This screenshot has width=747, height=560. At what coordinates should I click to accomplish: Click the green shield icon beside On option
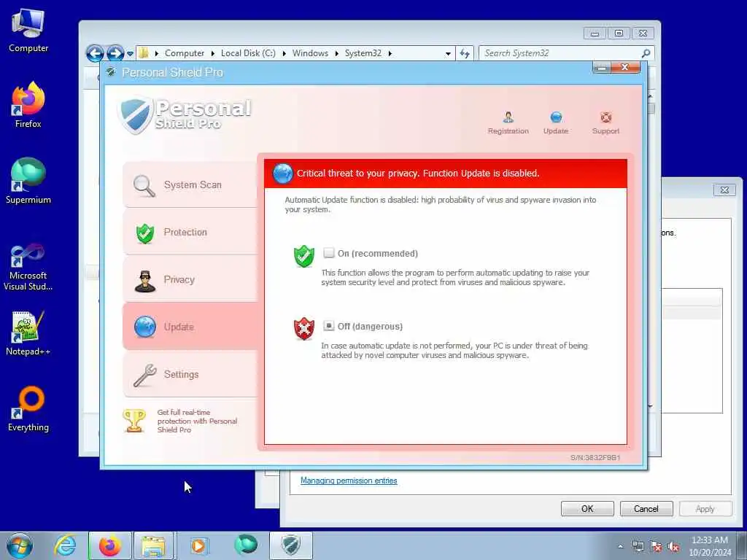(304, 256)
